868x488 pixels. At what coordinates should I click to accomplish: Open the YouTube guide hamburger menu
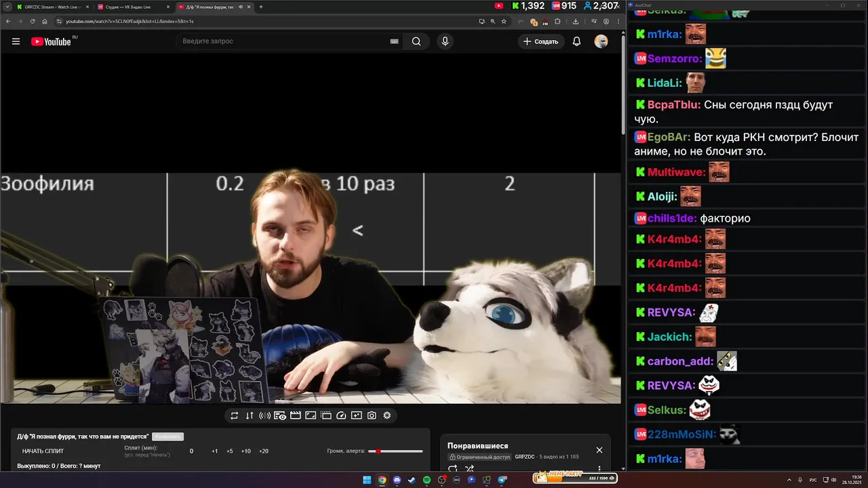16,41
